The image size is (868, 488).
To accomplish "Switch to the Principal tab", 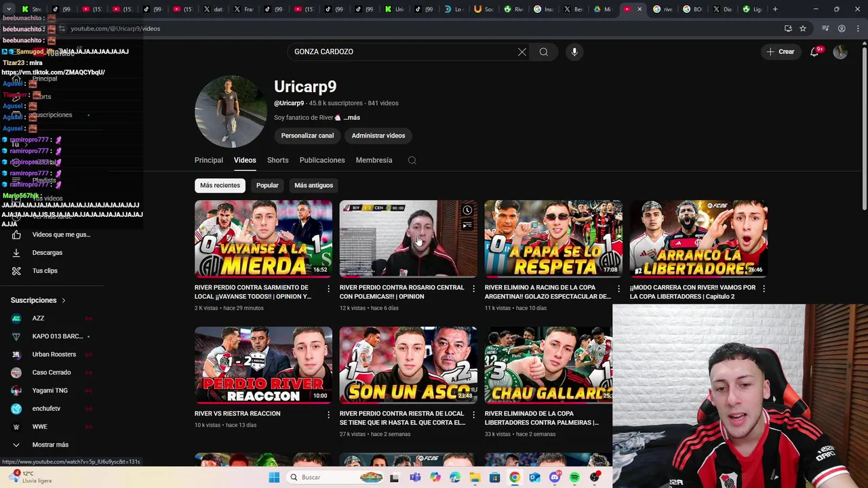I will pos(209,160).
